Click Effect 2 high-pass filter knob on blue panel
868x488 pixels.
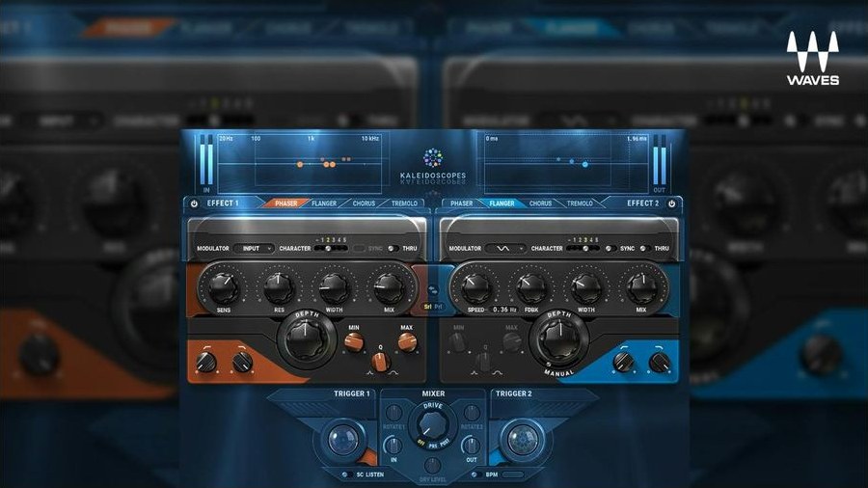(x=623, y=363)
